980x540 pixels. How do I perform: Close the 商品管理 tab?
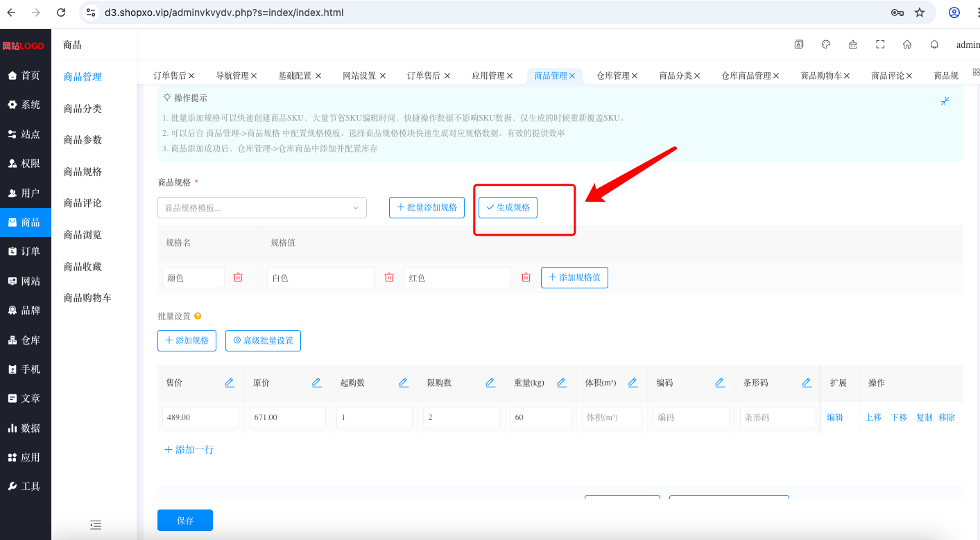pos(572,76)
